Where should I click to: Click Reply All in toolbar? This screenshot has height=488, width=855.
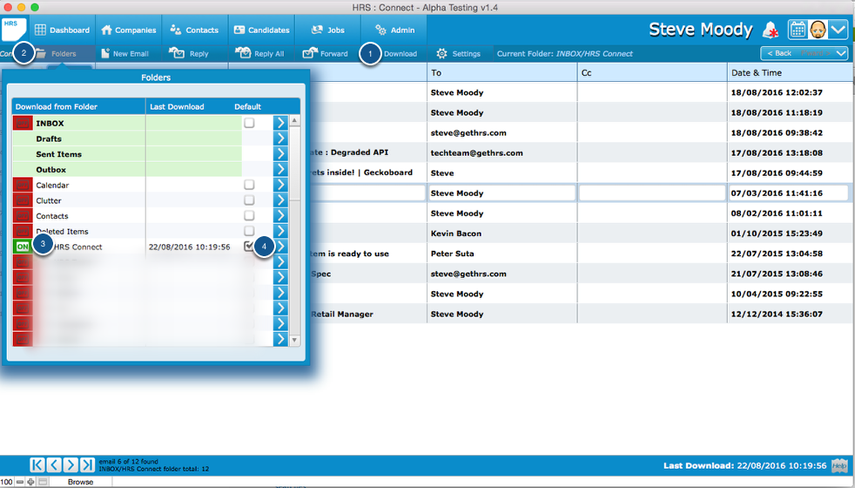click(260, 53)
